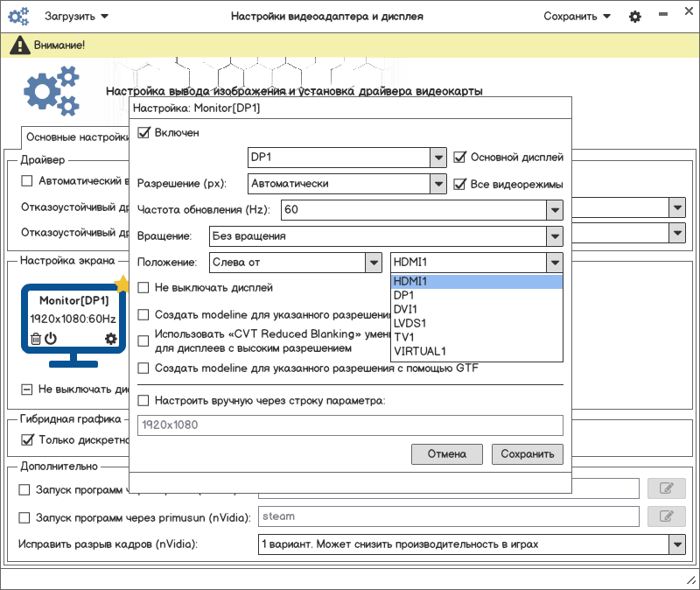Click the gears application icon in title bar
The image size is (700, 590).
point(18,16)
